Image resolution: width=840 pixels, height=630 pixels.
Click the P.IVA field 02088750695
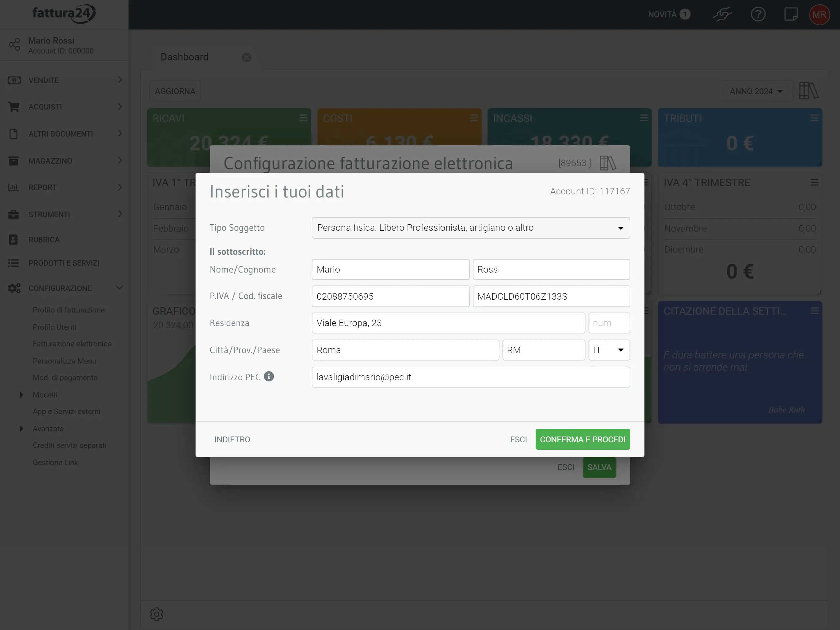390,296
